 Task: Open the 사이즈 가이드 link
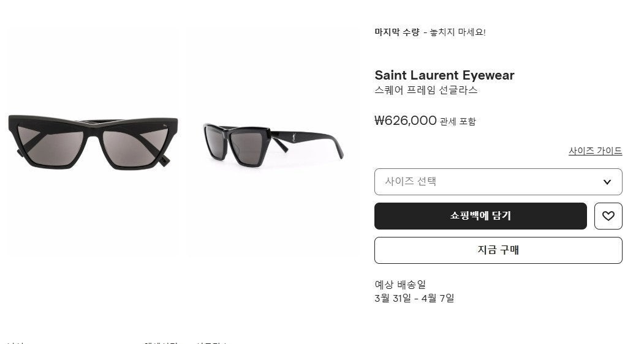click(x=595, y=151)
